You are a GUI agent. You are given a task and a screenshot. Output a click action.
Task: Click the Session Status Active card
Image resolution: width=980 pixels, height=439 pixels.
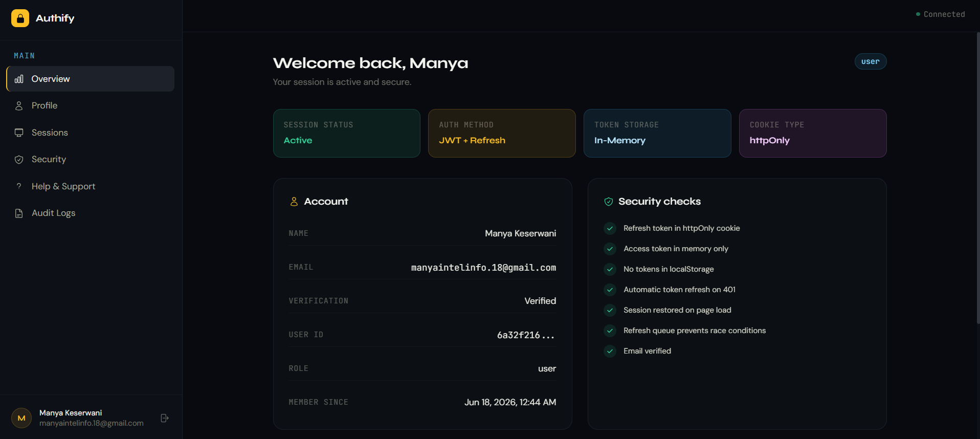click(x=347, y=133)
